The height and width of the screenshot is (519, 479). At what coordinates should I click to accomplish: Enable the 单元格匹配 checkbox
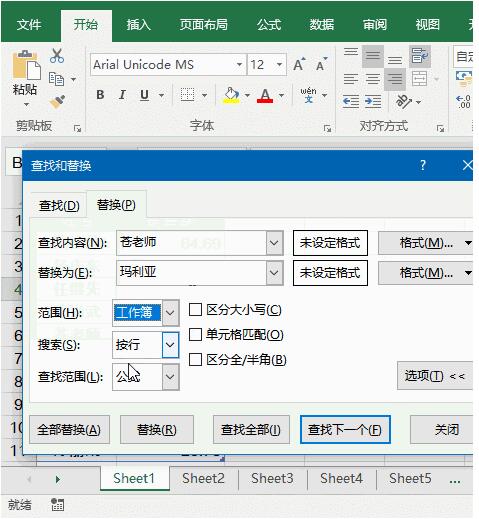(195, 334)
